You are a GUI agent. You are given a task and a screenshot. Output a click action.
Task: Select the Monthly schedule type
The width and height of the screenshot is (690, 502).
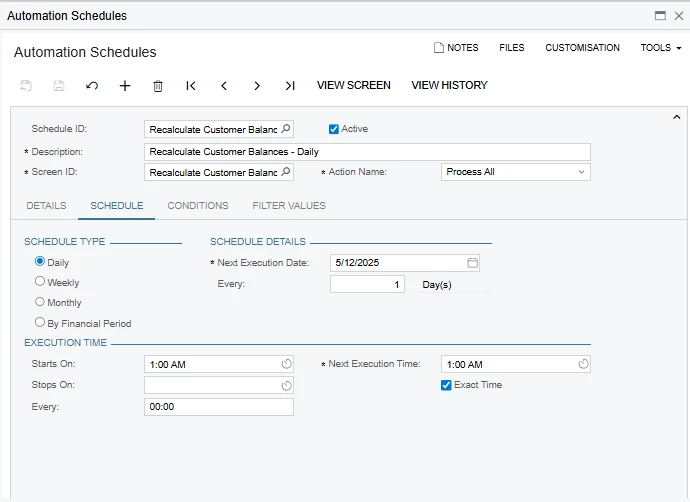tap(40, 302)
